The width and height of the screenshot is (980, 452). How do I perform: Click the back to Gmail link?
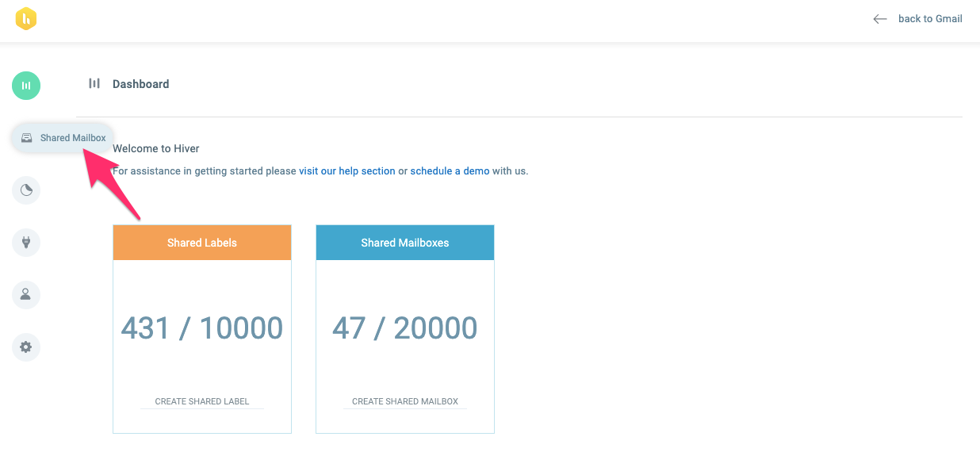pyautogui.click(x=930, y=19)
